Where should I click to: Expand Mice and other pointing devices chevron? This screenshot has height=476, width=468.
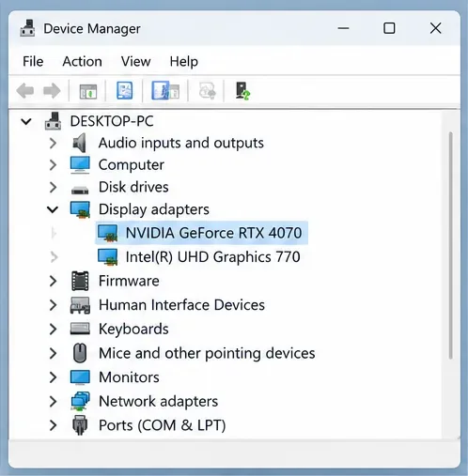pyautogui.click(x=53, y=353)
